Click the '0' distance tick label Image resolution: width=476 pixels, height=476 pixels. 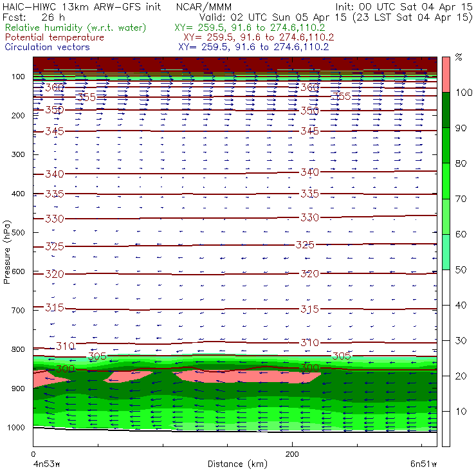[33, 454]
